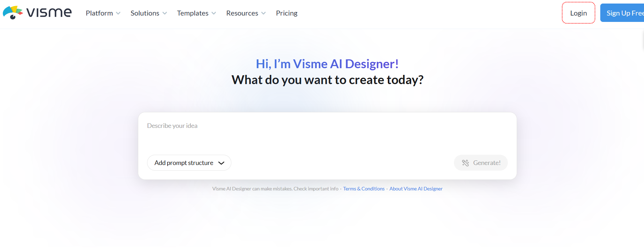Expand the Solutions chevron arrow
Screen dimensions: 644x248
pos(165,13)
